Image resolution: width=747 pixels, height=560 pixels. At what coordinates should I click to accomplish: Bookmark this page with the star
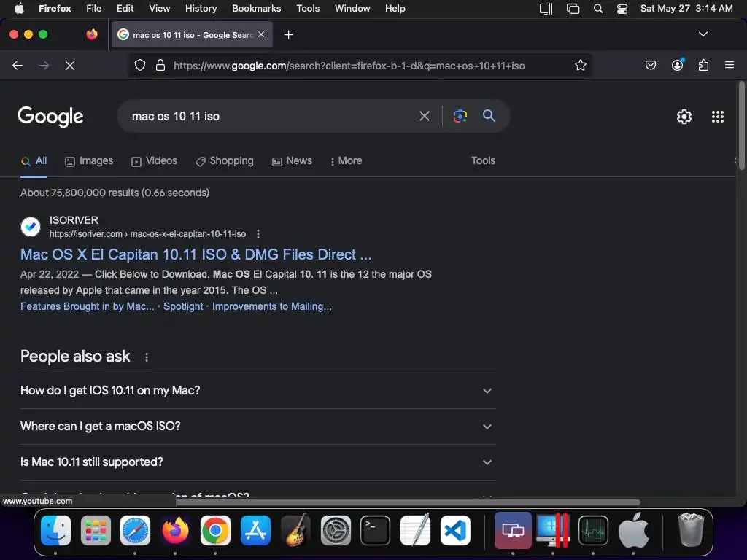coord(580,65)
